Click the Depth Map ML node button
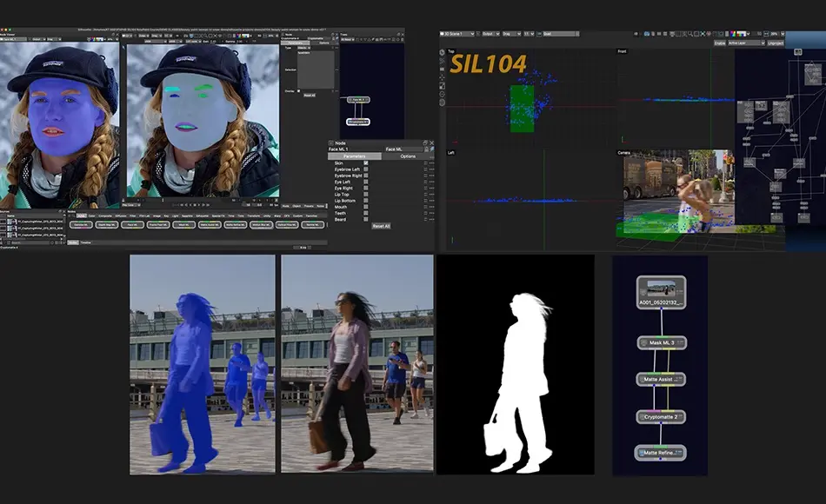The height and width of the screenshot is (504, 826). point(106,225)
